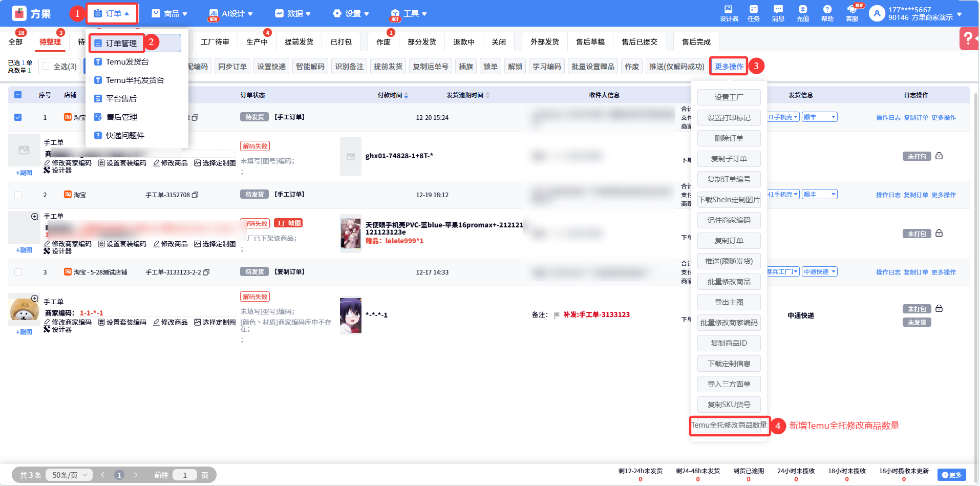Open the account dropdown arrow beside 方果商家演示
980x486 pixels.
click(x=960, y=14)
